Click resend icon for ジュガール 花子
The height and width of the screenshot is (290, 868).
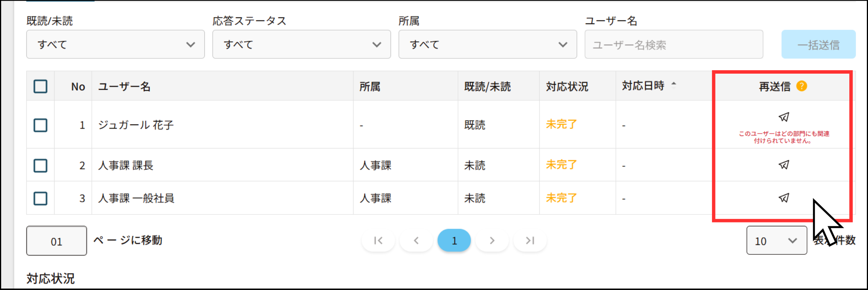pos(784,117)
